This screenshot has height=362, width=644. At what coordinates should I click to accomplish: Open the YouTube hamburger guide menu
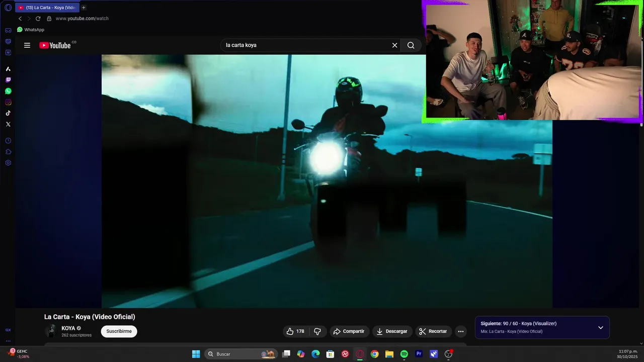coord(27,45)
